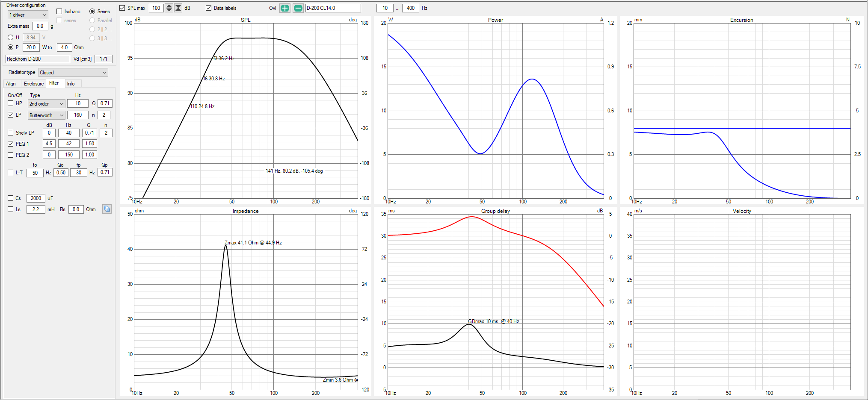Click the SPL max auto-scale hourglass icon

click(x=178, y=8)
